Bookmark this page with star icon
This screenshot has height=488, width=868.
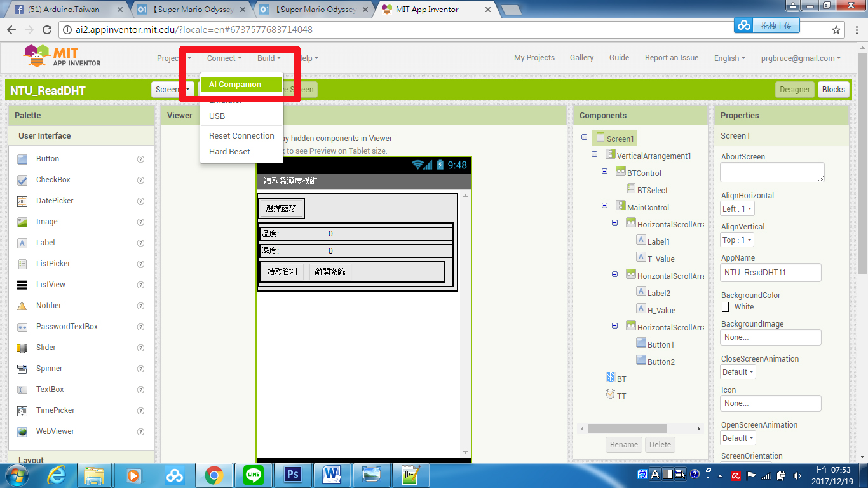tap(836, 30)
